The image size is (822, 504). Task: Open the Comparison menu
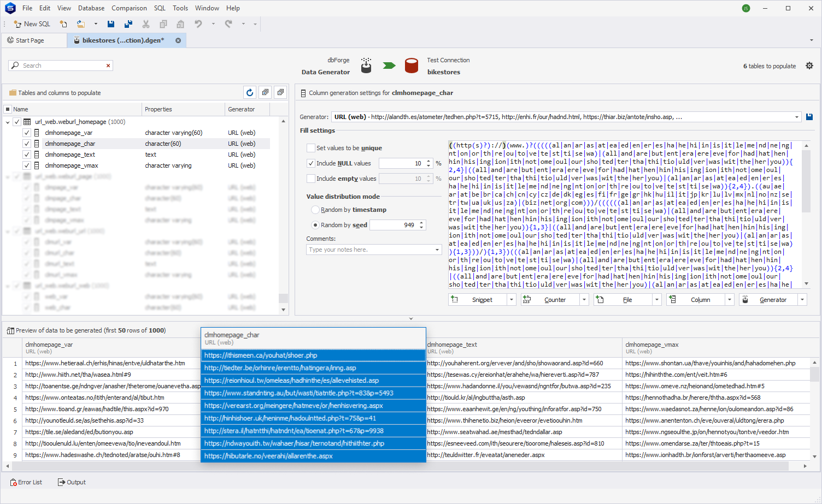129,8
